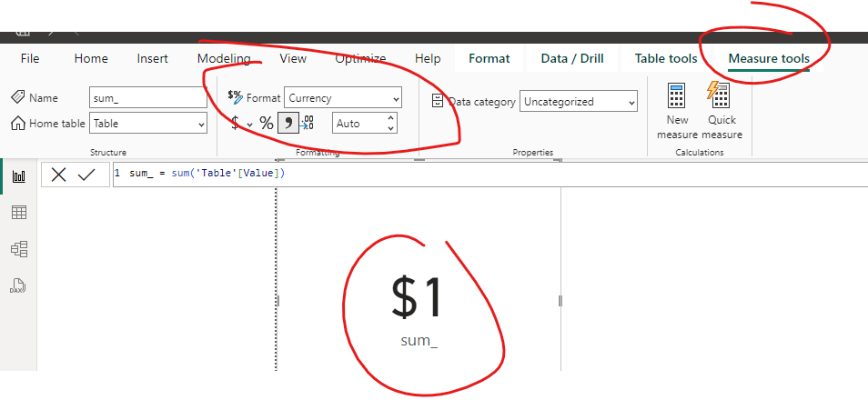Click the decimal places icon
Image resolution: width=868 pixels, height=400 pixels.
(308, 123)
